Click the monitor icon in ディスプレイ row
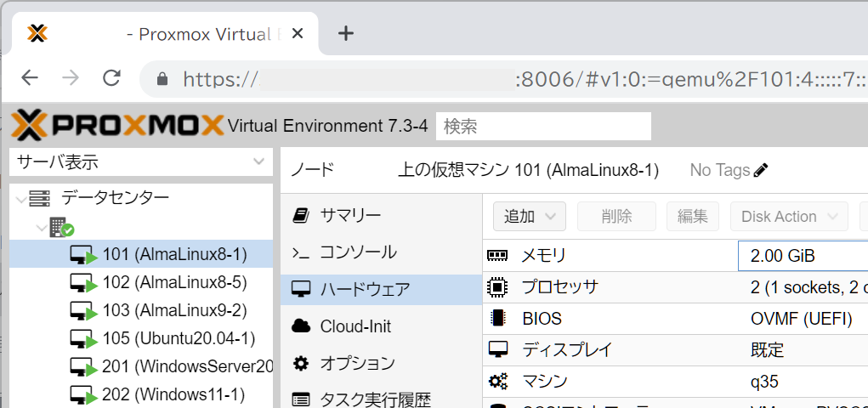The image size is (868, 408). click(497, 350)
